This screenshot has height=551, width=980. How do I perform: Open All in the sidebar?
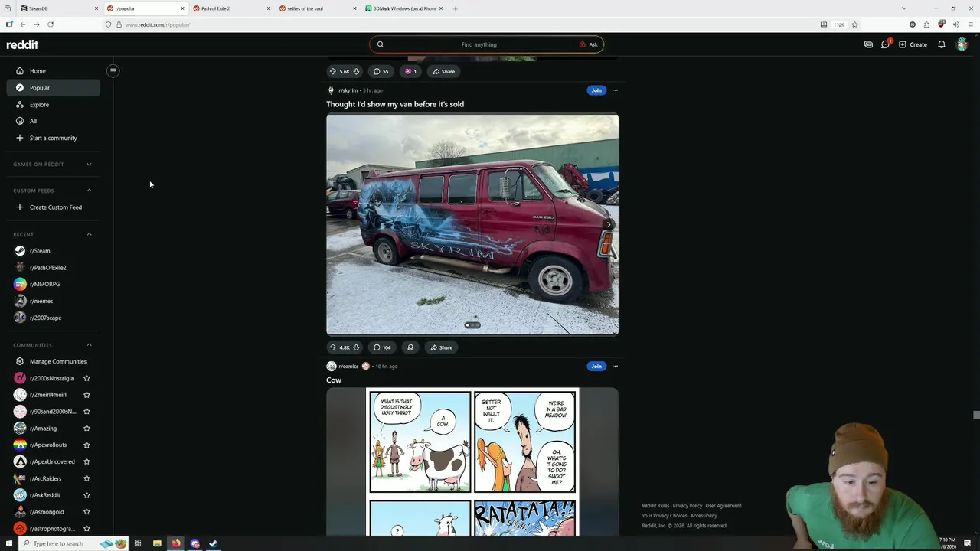coord(54,121)
